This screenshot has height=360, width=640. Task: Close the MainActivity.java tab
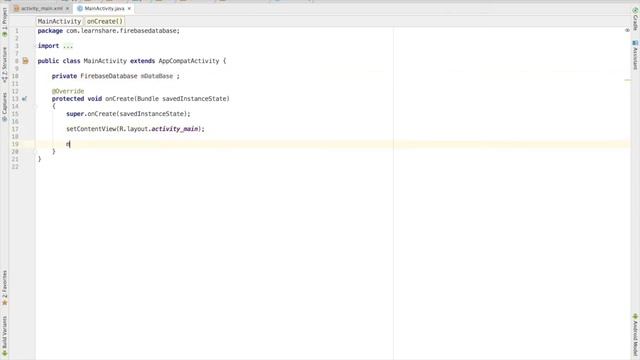tap(129, 8)
